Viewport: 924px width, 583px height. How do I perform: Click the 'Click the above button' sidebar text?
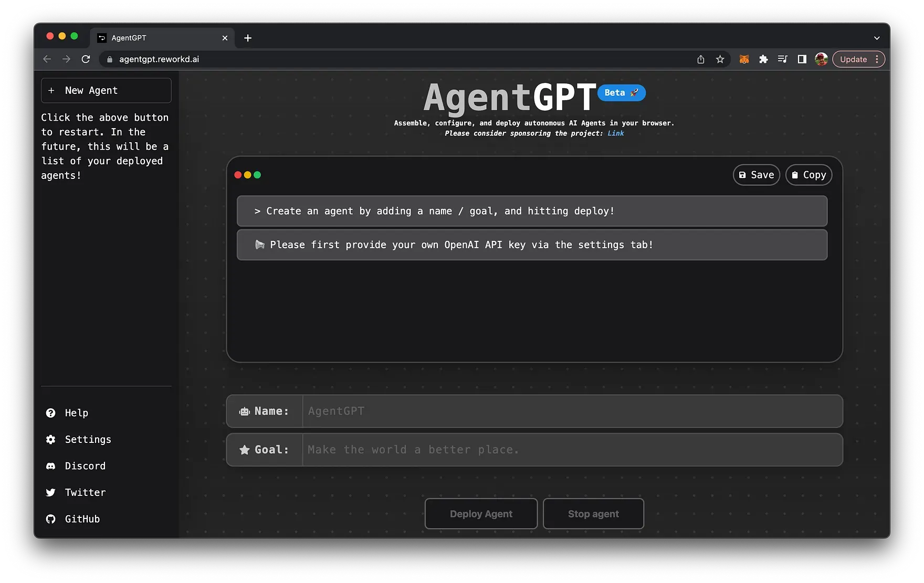(x=105, y=146)
